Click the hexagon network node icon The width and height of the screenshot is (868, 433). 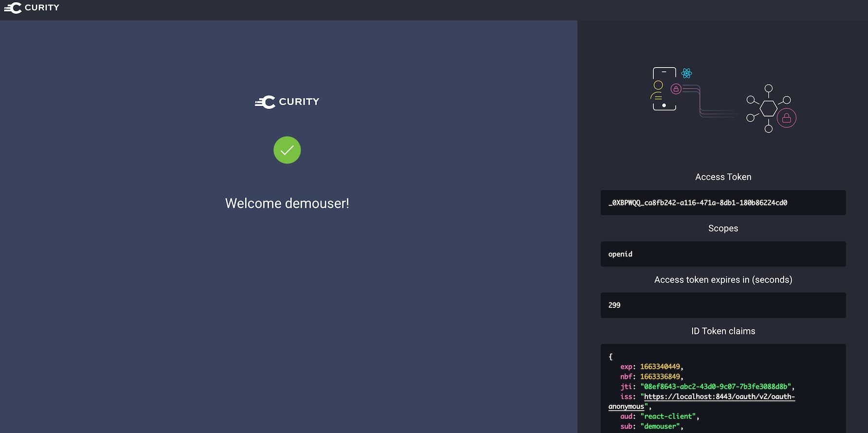point(768,108)
